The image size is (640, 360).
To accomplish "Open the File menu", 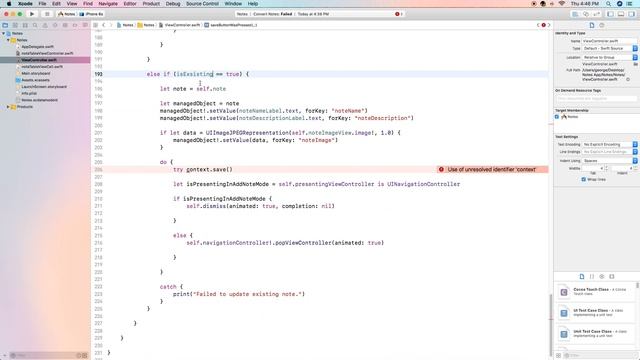I will click(x=42, y=4).
